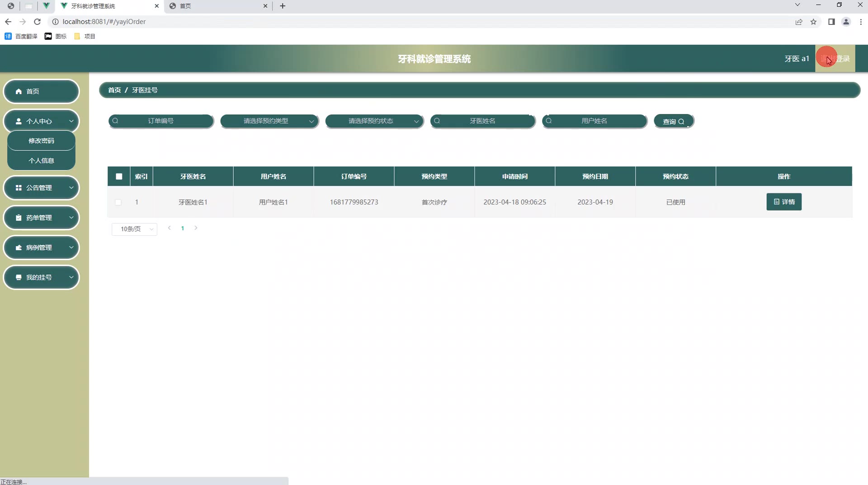Close the second 首页 tab
Screen dimensions: 868x485
pyautogui.click(x=265, y=6)
